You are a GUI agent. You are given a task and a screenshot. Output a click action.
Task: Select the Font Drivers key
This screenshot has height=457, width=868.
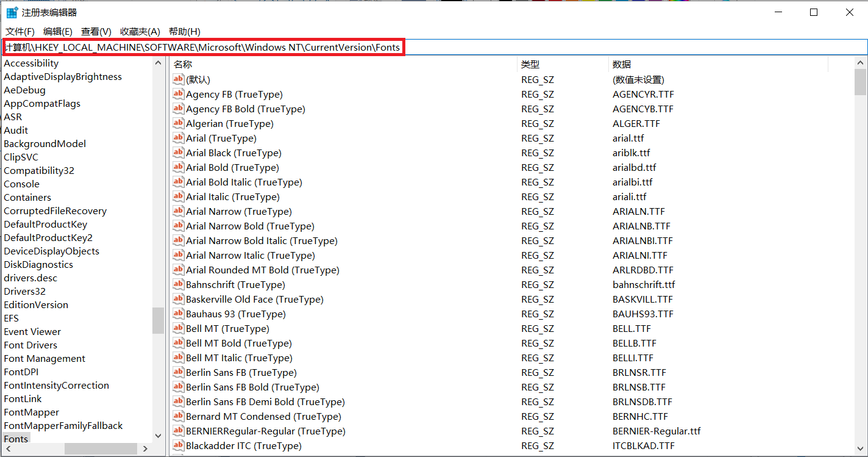30,345
